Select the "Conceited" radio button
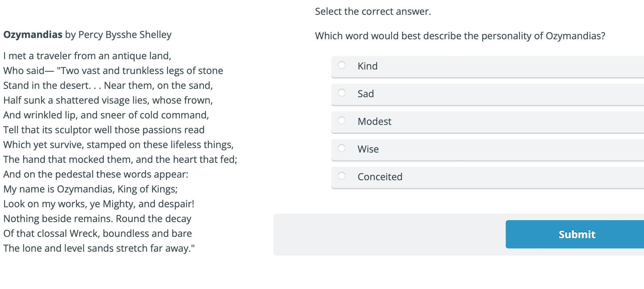Screen dimensions: 644x289 pyautogui.click(x=342, y=176)
